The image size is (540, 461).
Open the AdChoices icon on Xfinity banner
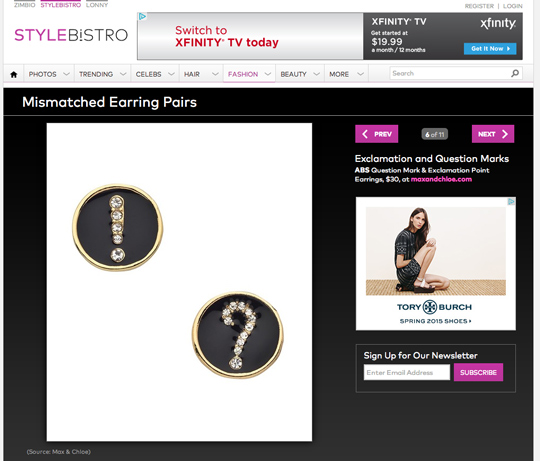point(142,17)
